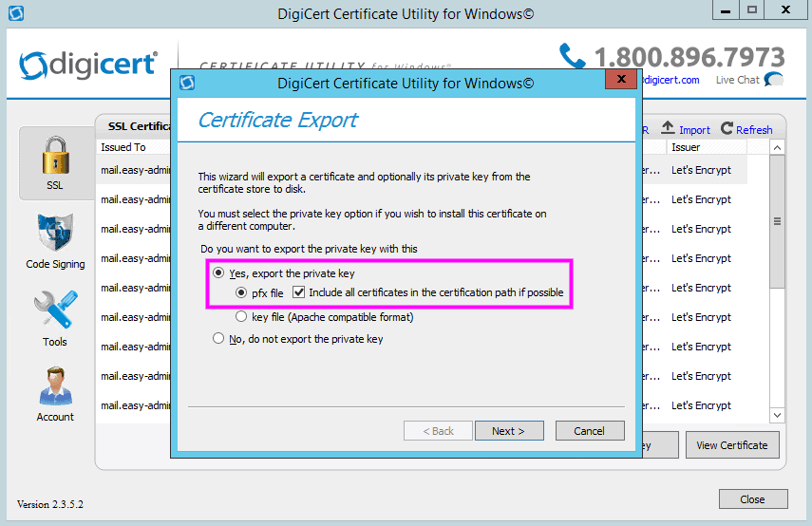Cancel the Certificate Export wizard
812x526 pixels.
tap(590, 431)
